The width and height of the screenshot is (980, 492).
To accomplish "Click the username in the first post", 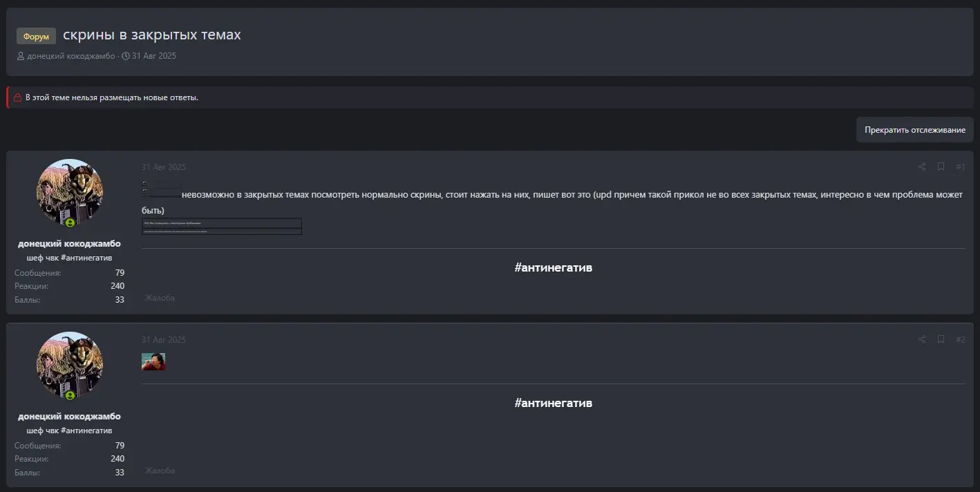I will (69, 244).
